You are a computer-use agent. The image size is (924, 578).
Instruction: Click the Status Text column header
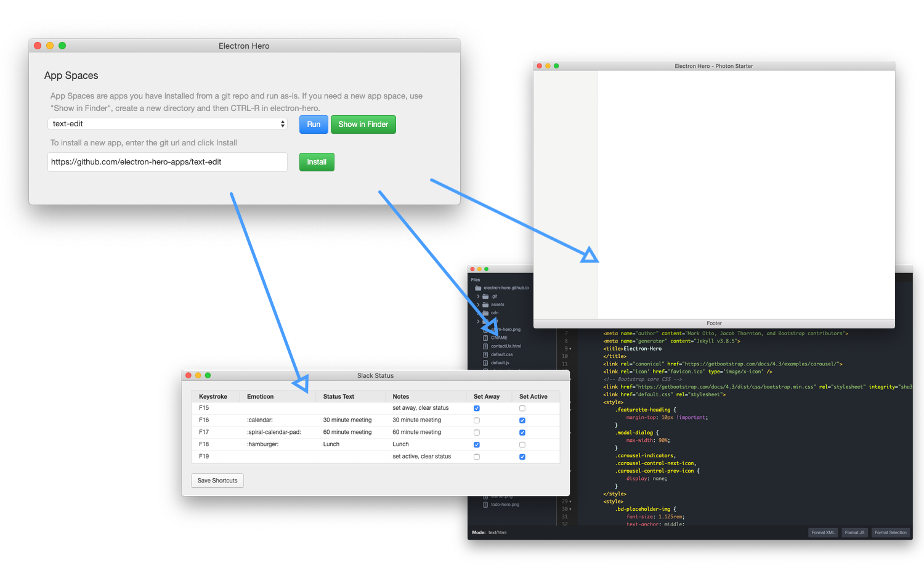coord(338,397)
